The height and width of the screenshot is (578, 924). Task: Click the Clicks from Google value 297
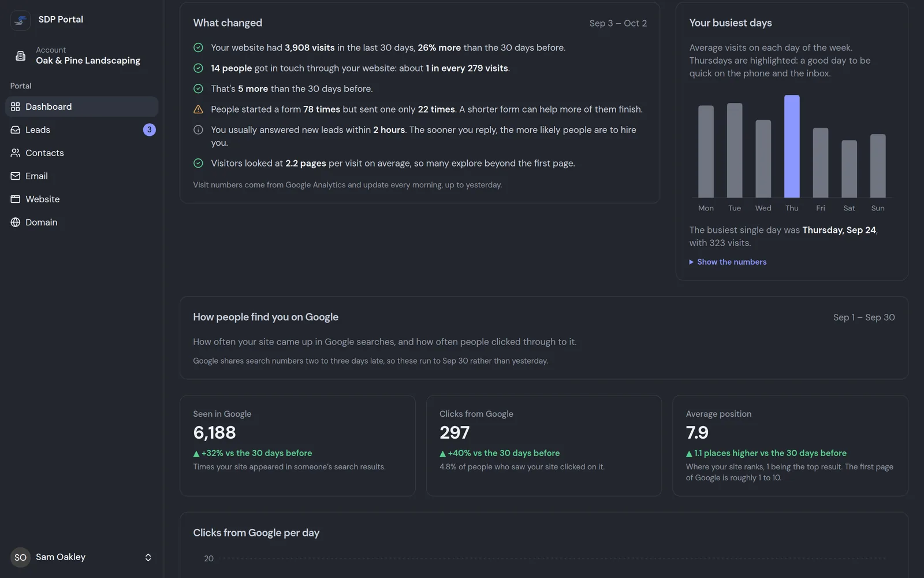point(454,433)
